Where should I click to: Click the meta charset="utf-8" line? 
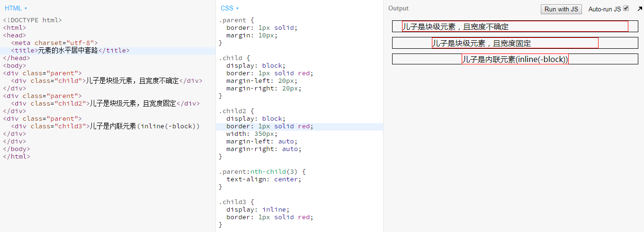[x=54, y=43]
